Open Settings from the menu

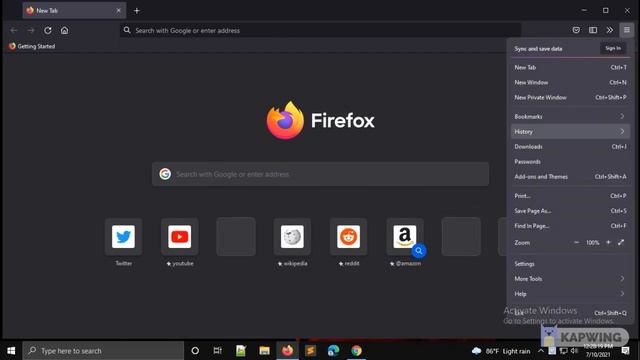click(570, 264)
